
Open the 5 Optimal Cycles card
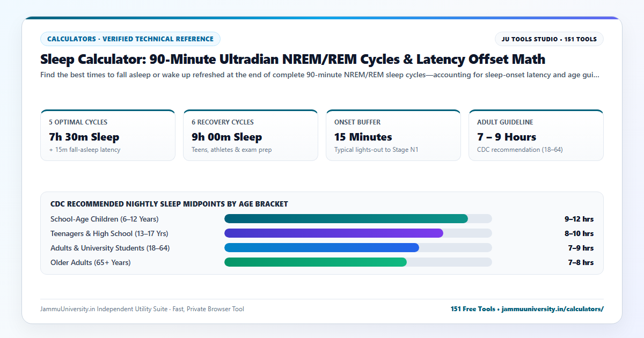coord(108,135)
